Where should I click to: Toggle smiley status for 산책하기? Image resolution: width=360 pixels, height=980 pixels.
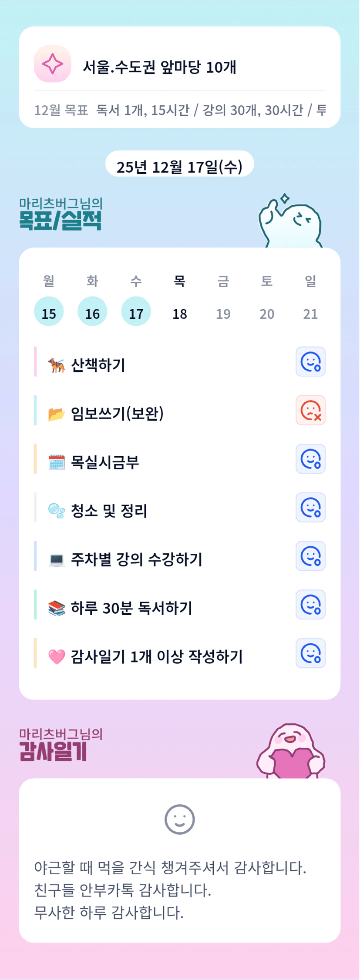(x=310, y=361)
